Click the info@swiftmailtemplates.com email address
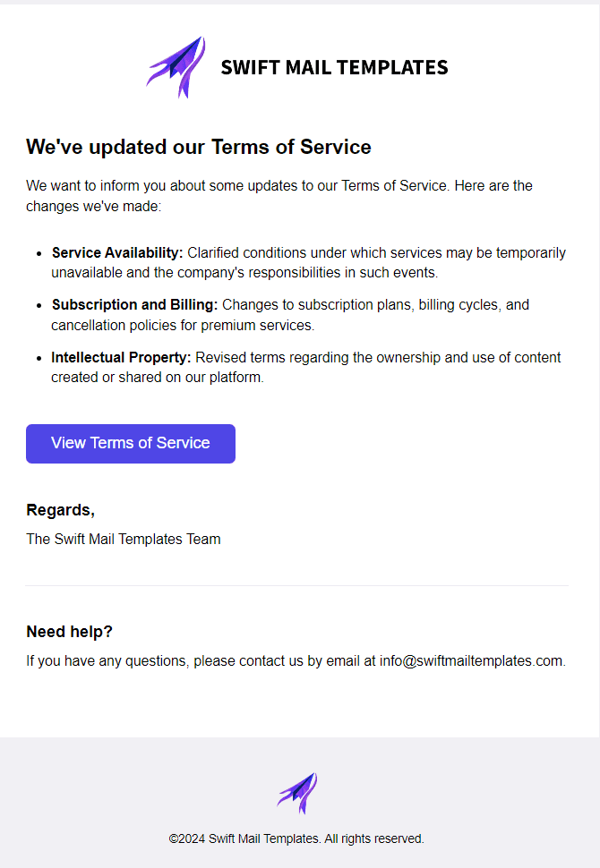The image size is (600, 868). coord(471,660)
